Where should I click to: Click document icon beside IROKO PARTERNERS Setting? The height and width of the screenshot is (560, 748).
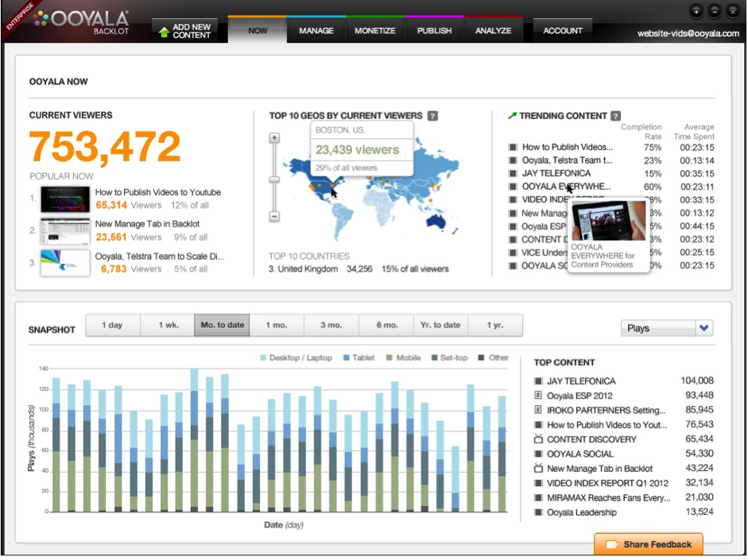538,410
